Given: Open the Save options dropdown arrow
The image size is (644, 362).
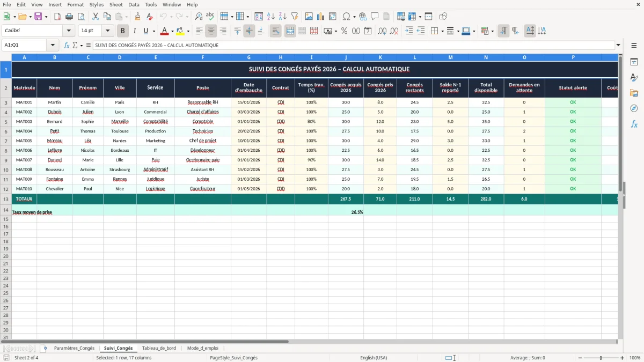Looking at the screenshot, I should 46,17.
